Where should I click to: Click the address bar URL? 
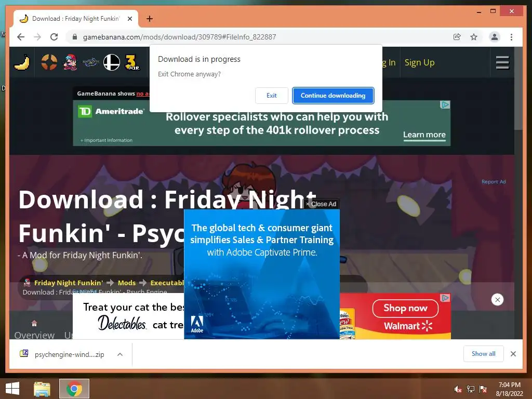click(x=179, y=37)
